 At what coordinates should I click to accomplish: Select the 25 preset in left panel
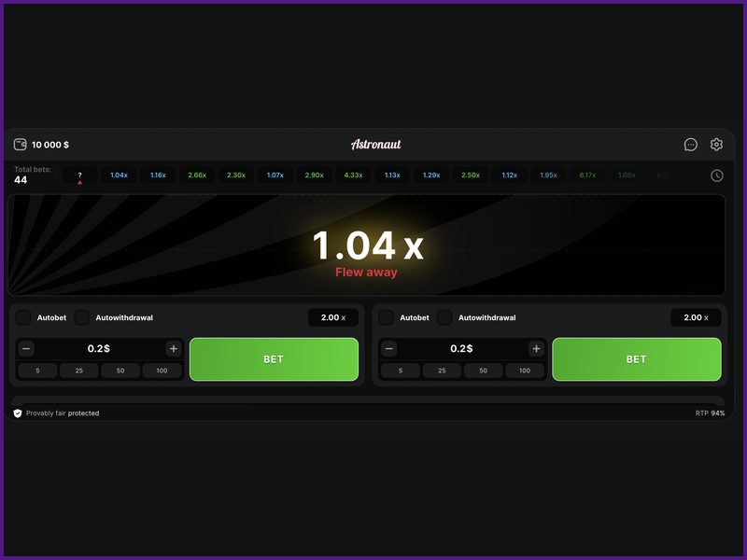tap(79, 371)
